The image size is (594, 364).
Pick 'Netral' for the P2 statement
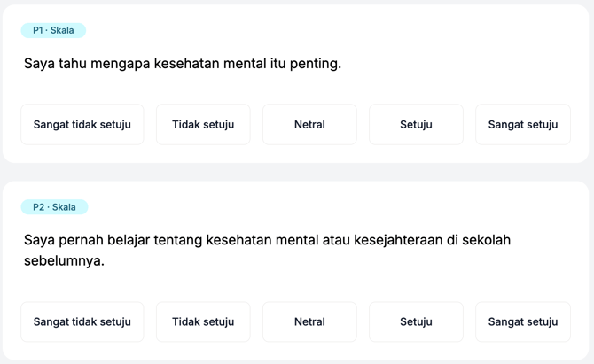point(309,321)
